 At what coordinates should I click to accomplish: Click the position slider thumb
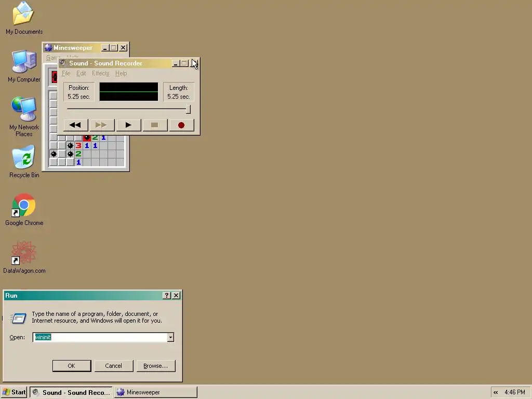[x=188, y=109]
